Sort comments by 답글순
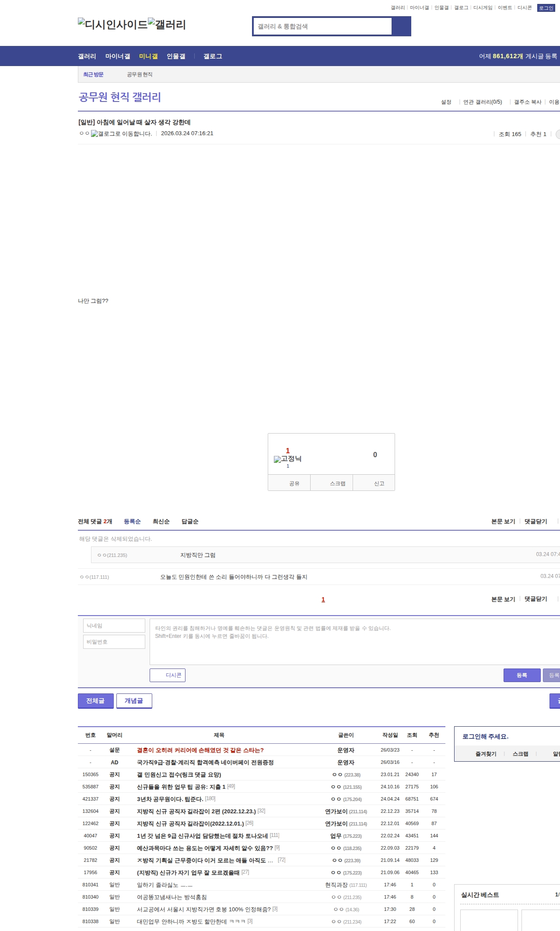The width and height of the screenshot is (560, 931). (x=190, y=521)
